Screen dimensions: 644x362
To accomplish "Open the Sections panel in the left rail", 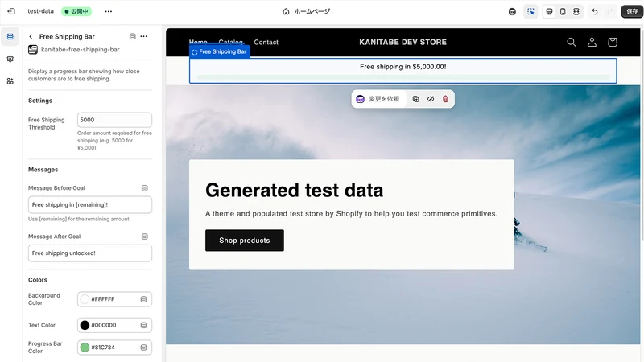I will click(10, 37).
